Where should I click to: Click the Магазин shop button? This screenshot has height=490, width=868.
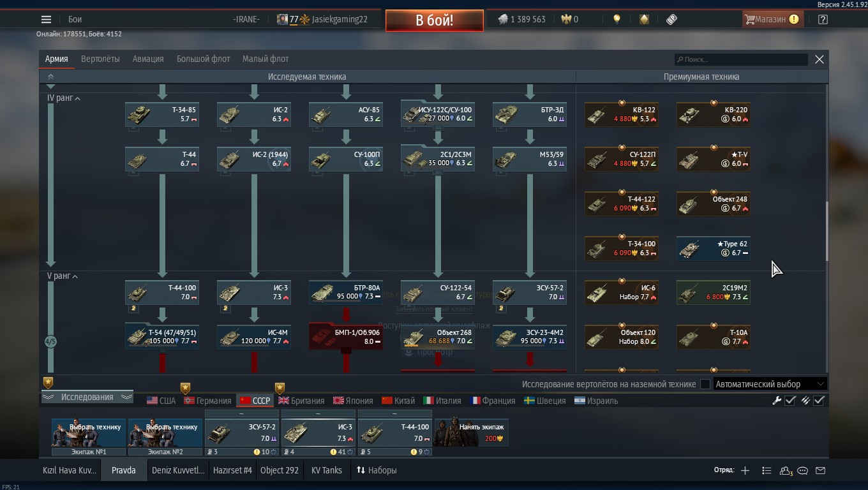pyautogui.click(x=772, y=19)
